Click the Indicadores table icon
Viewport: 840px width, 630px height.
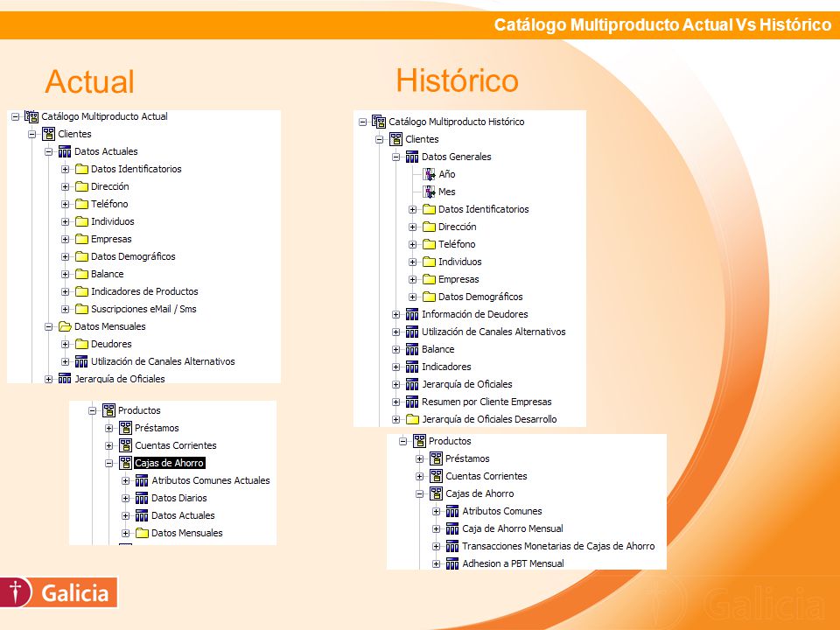pos(411,367)
